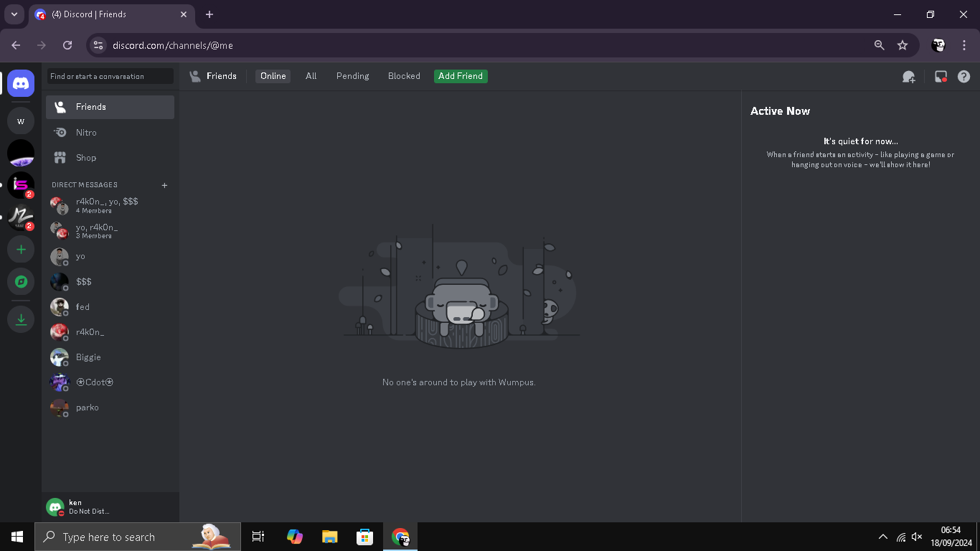Open direct message with Cdot
Viewport: 980px width, 551px height.
110,382
